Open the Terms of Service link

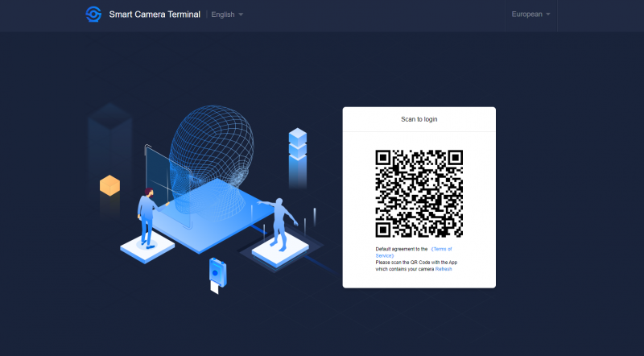[414, 252]
